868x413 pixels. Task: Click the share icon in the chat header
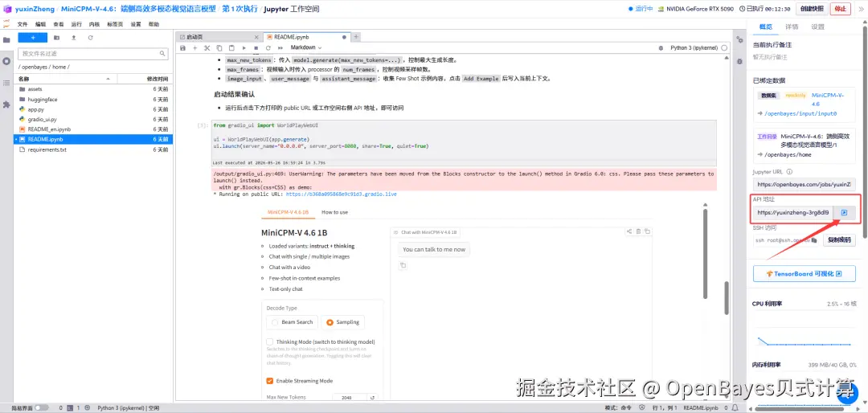tap(628, 231)
